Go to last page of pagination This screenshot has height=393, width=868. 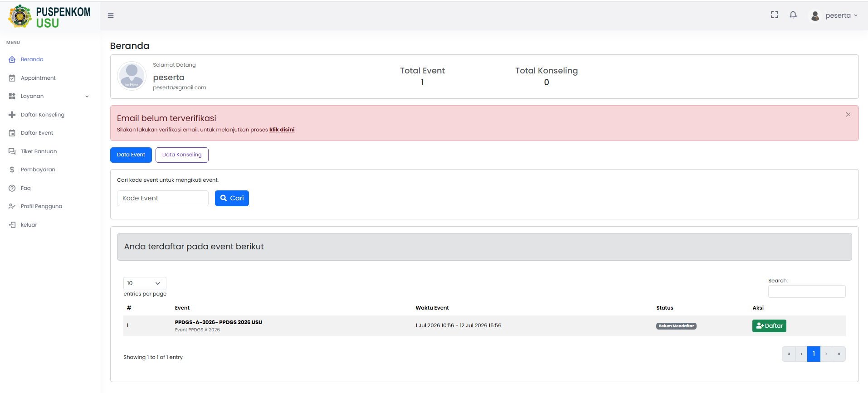coord(839,354)
